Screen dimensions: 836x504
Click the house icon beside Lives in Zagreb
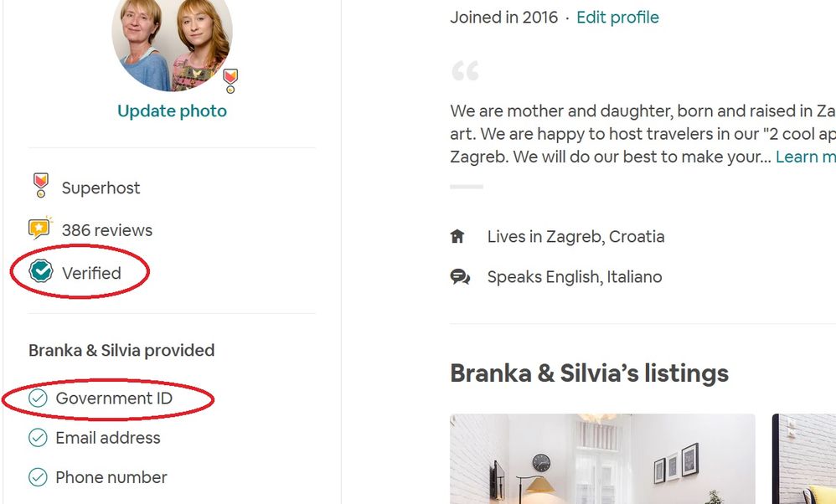(457, 237)
